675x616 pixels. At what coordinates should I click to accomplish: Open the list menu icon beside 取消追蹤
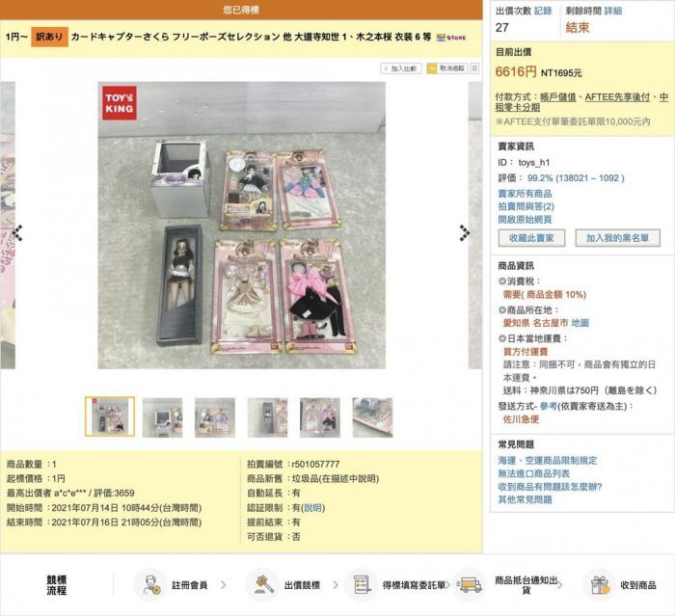(474, 68)
